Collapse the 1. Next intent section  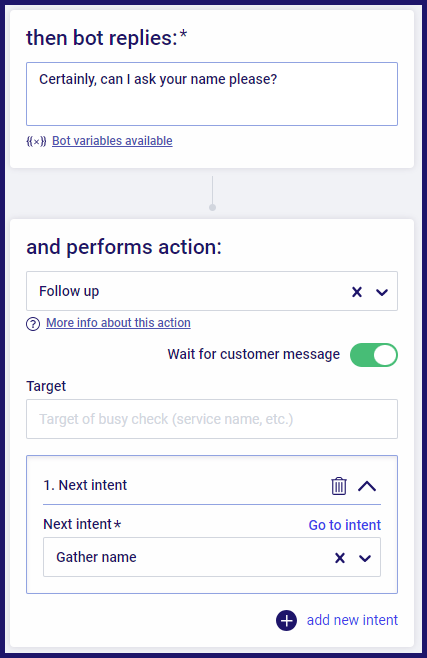(x=367, y=486)
